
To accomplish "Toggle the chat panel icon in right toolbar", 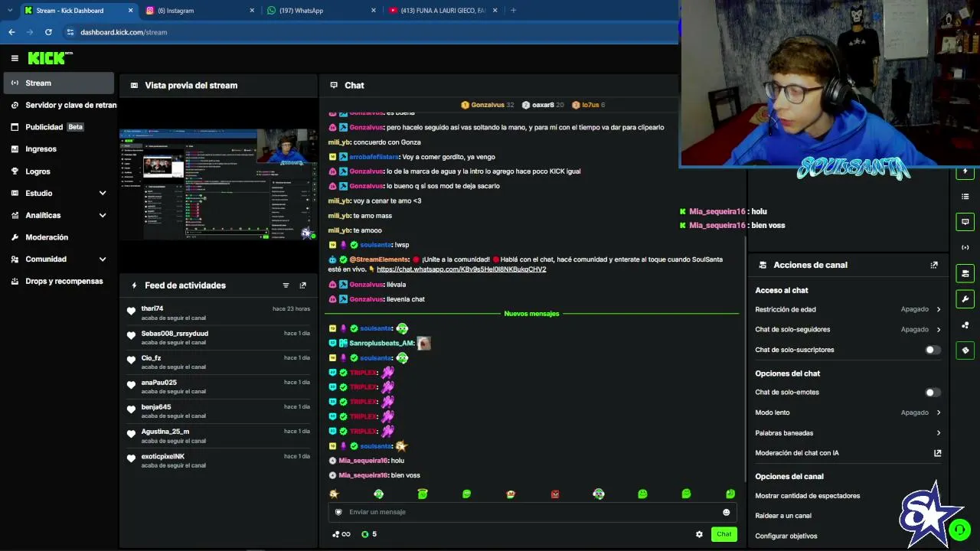I will click(965, 222).
